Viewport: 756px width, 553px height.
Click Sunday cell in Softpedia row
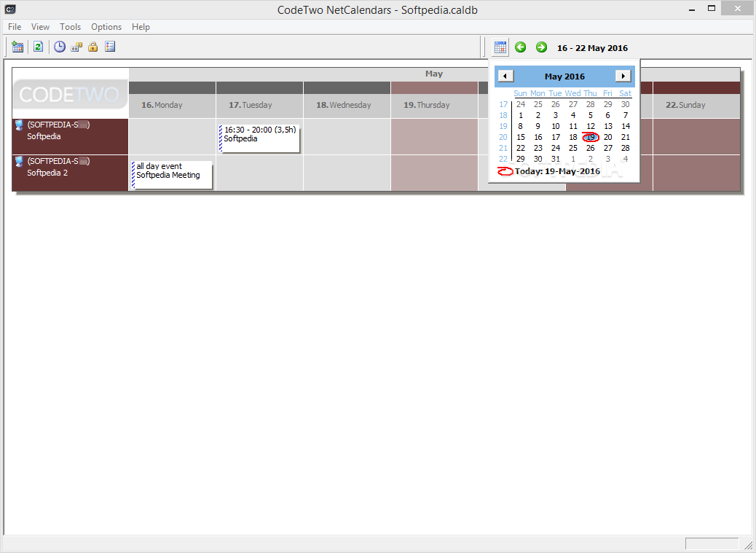click(696, 136)
